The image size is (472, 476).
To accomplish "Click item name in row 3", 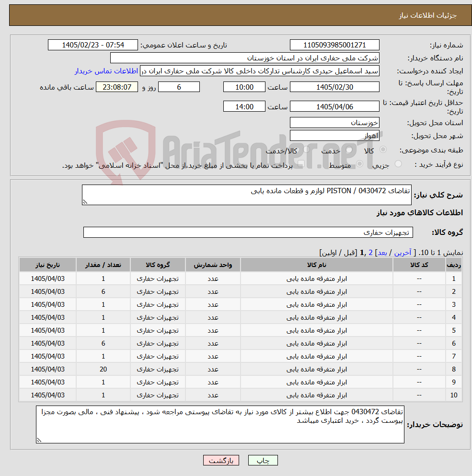I will pos(317,304).
